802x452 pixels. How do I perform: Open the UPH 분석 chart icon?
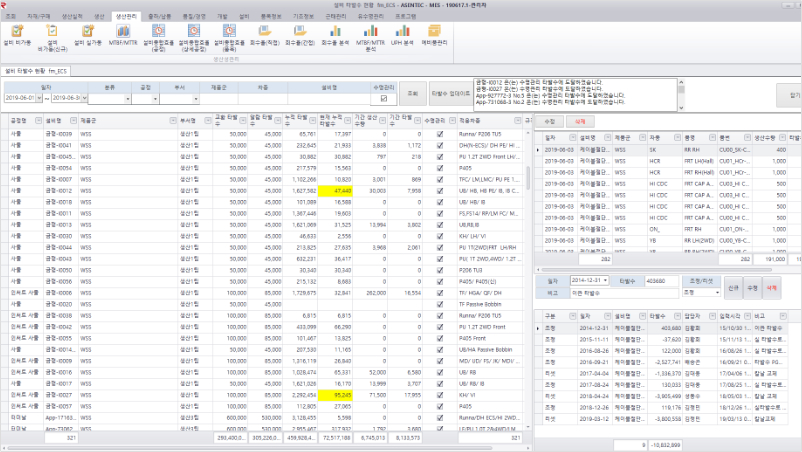[402, 32]
